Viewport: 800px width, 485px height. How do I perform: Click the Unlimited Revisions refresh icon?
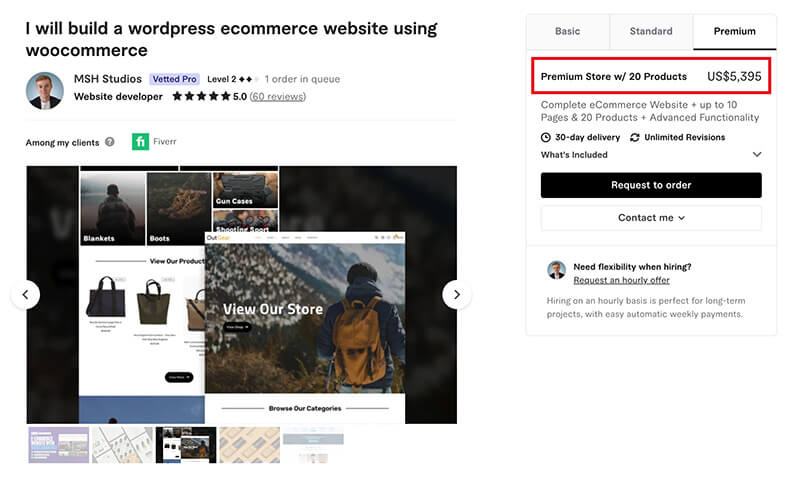(635, 138)
